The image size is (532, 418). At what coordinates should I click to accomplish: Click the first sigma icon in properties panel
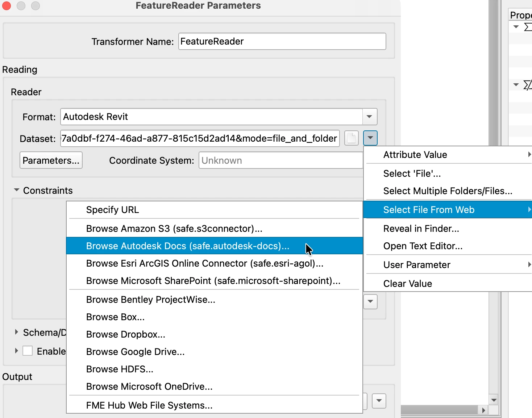(528, 27)
